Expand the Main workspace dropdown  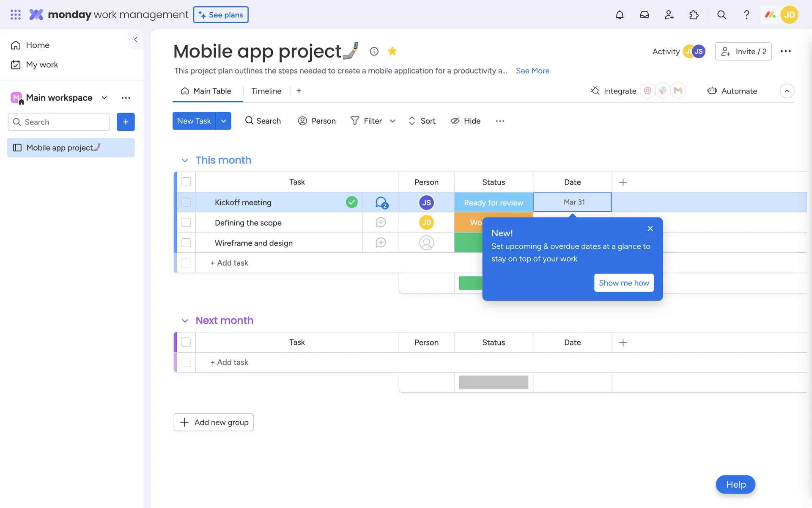point(104,98)
